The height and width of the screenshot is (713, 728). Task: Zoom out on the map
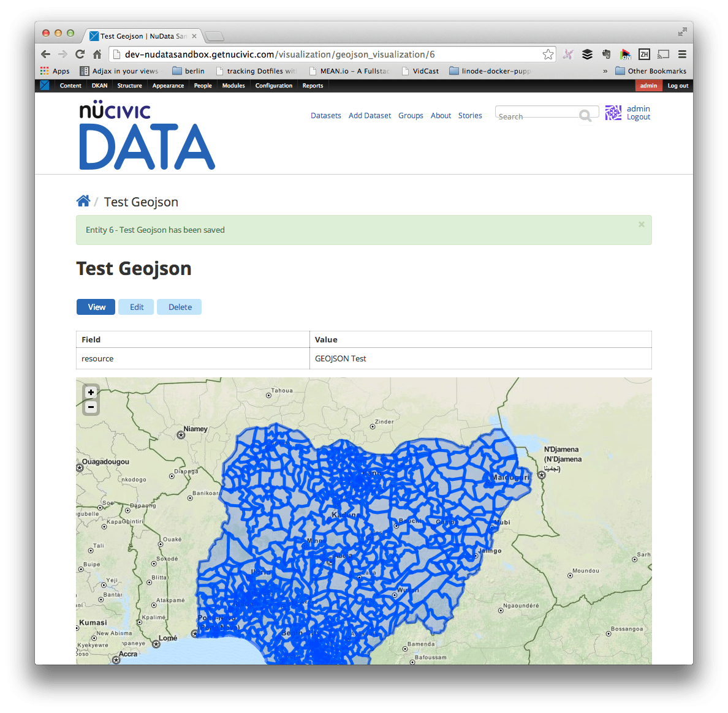click(91, 406)
